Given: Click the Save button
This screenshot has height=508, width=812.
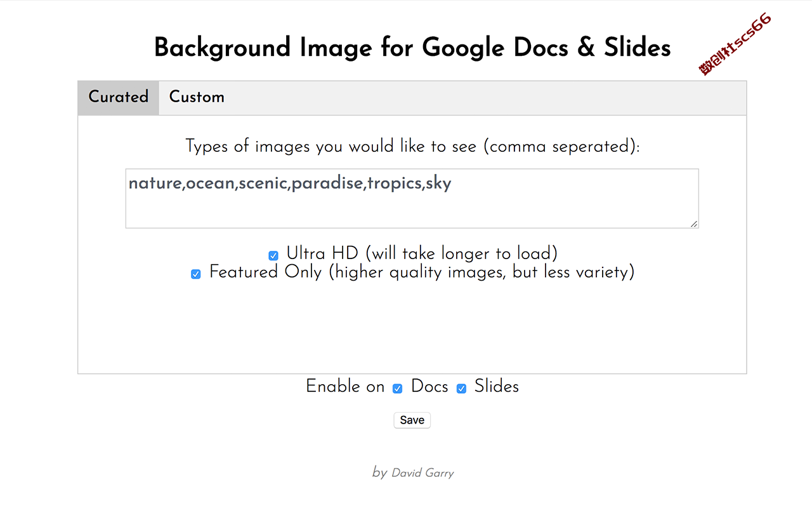Looking at the screenshot, I should (412, 420).
